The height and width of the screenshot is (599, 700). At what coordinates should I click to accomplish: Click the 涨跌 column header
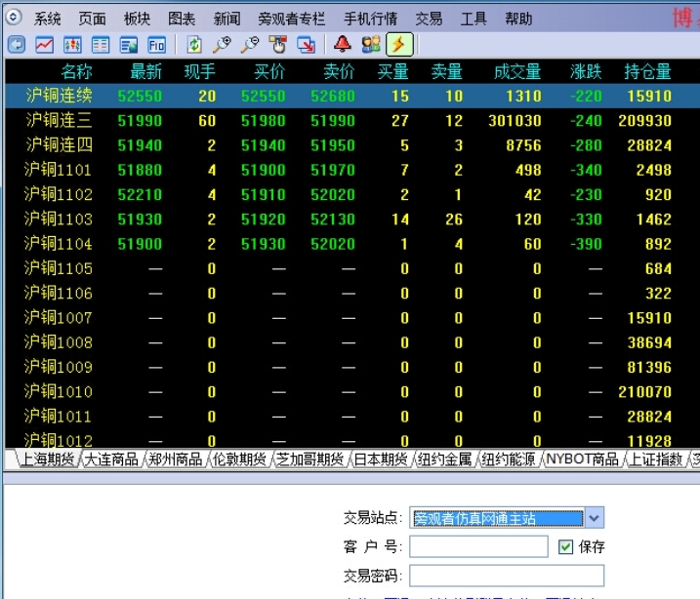[586, 71]
